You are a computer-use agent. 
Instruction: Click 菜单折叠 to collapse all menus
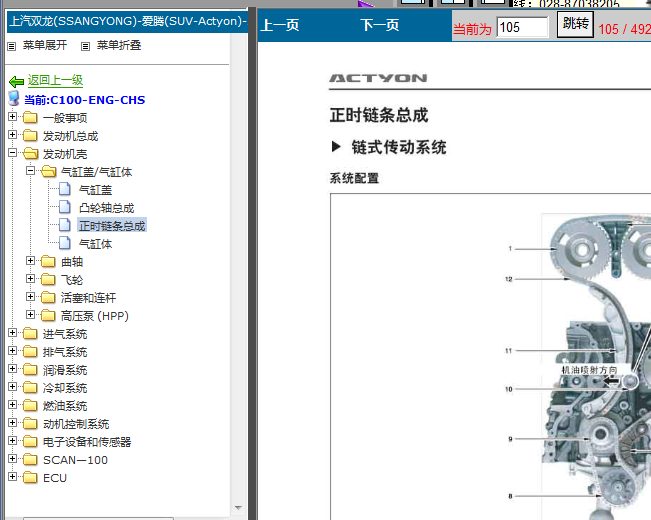(x=119, y=45)
